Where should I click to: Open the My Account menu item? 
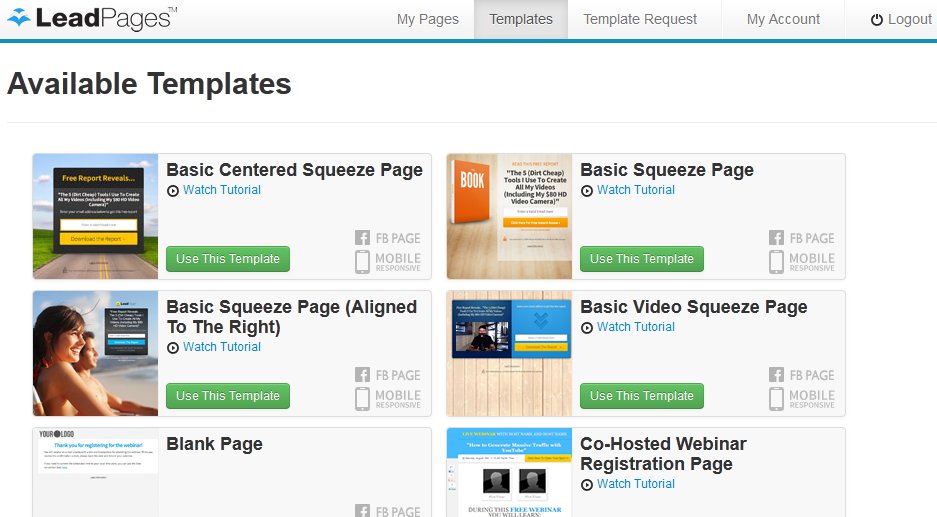tap(783, 19)
